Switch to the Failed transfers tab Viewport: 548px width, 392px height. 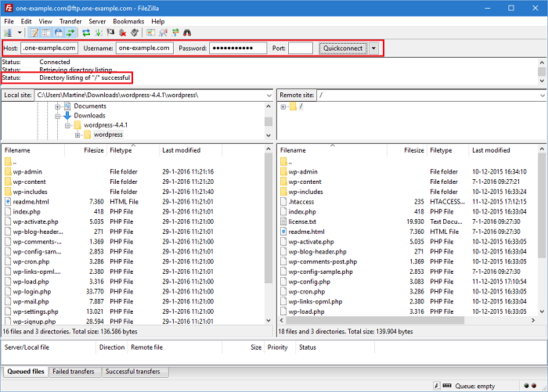pyautogui.click(x=76, y=372)
